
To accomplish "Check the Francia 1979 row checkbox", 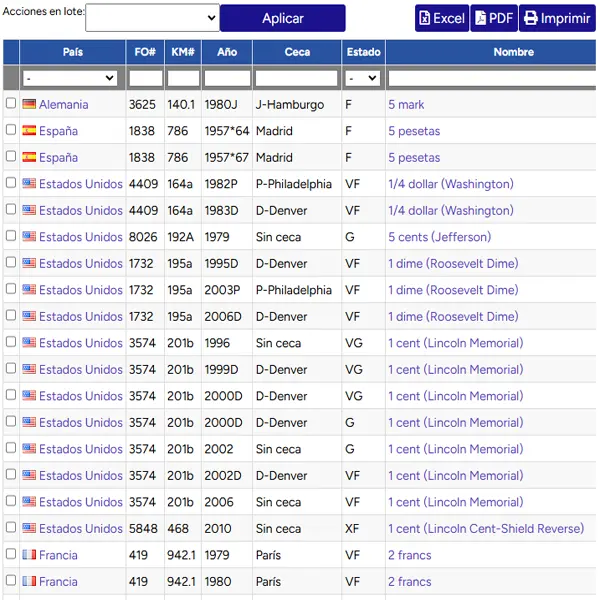I will pyautogui.click(x=11, y=554).
